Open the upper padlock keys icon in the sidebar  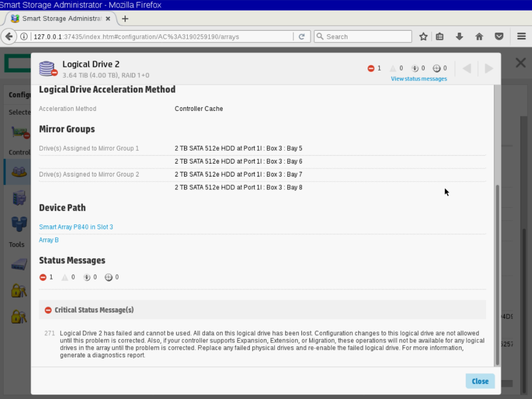pyautogui.click(x=19, y=291)
